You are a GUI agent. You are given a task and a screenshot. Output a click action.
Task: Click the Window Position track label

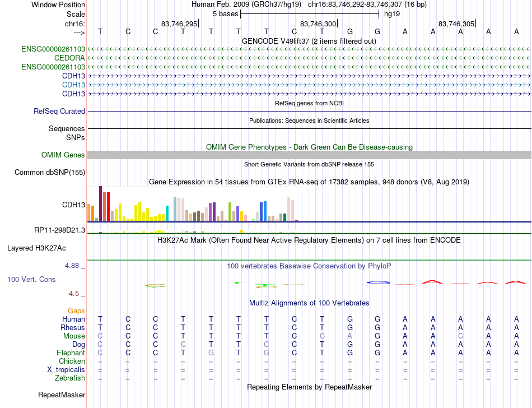58,4
